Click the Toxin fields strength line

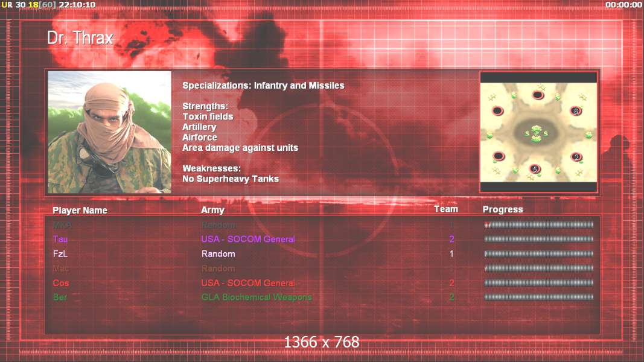(x=208, y=116)
